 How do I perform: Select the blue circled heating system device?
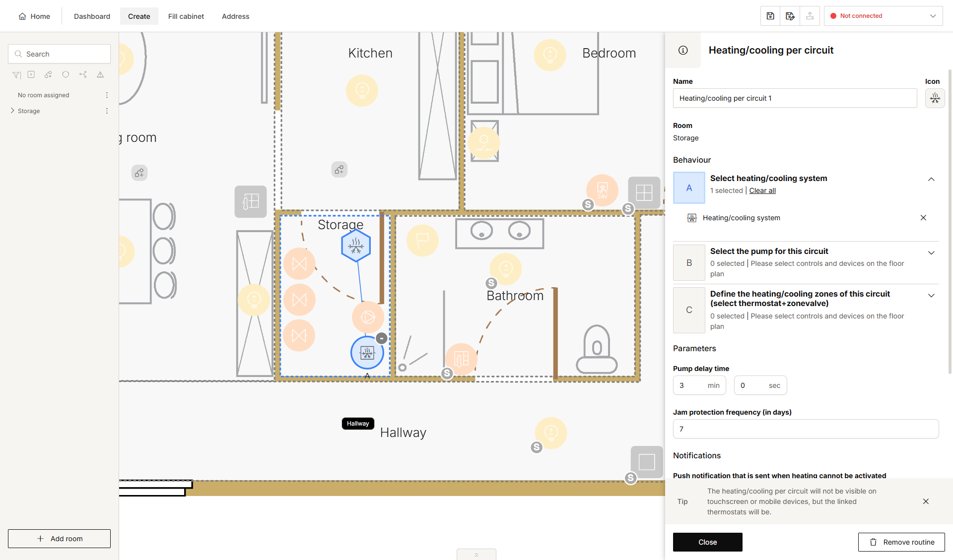tap(367, 353)
